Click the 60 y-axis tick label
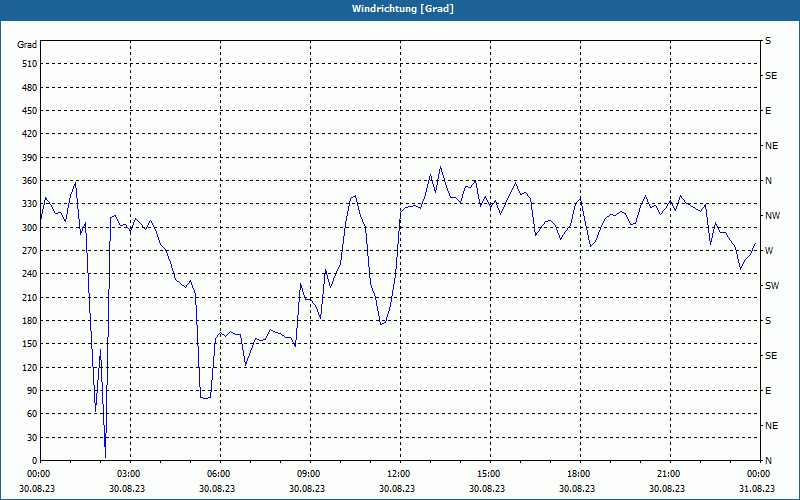The image size is (800, 500). [x=32, y=414]
